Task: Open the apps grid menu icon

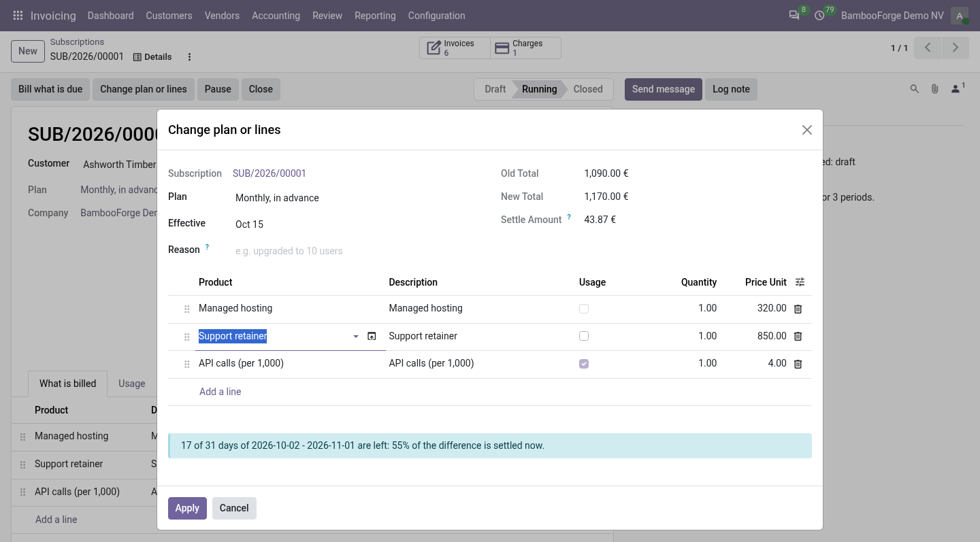Action: tap(18, 16)
